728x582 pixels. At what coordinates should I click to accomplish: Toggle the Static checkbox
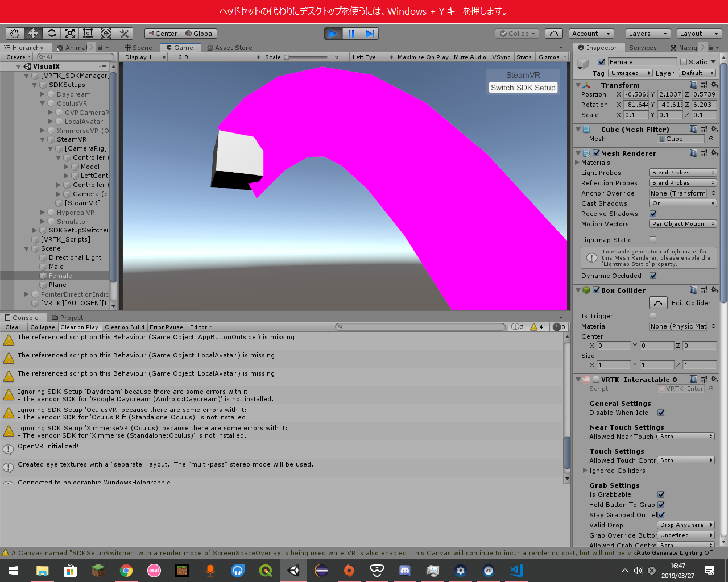(x=683, y=62)
